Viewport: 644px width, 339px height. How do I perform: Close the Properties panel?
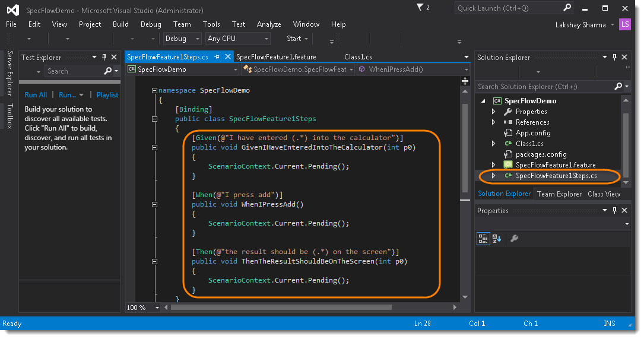tap(624, 210)
